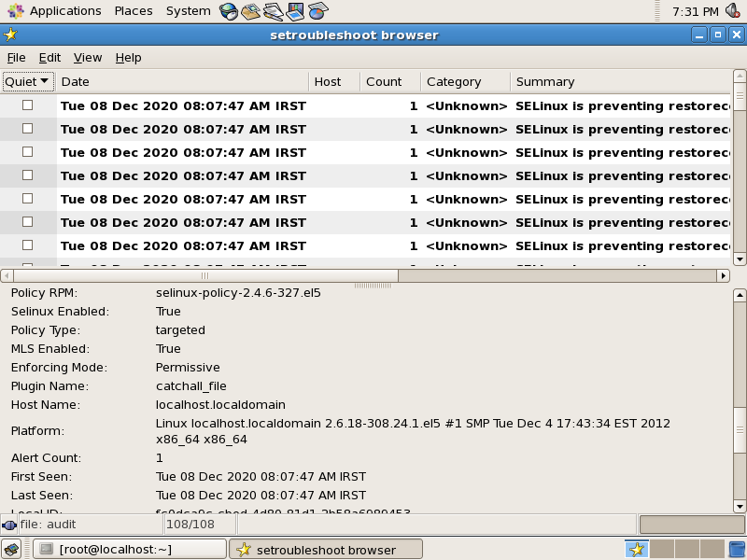Click the 'localhost.localdomain' host name value
This screenshot has height=560, width=747.
pos(220,405)
